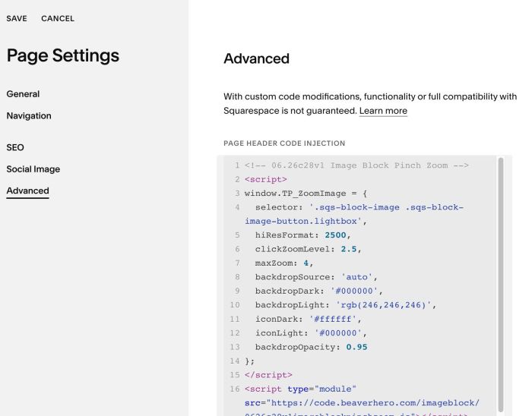Click the window.TP_ZoomImage line

(306, 194)
